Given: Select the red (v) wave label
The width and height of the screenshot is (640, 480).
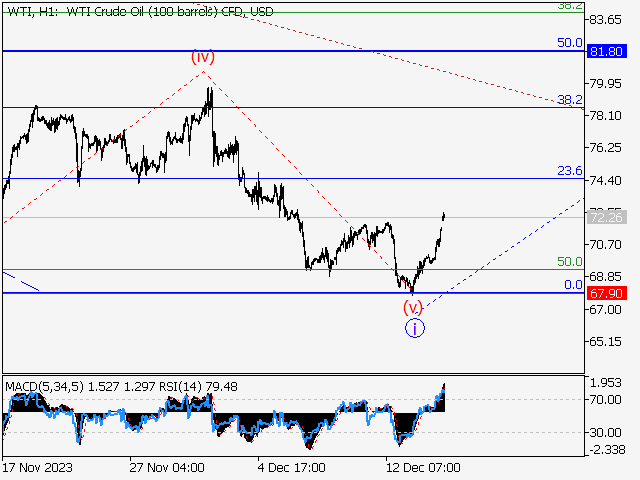Looking at the screenshot, I should click(413, 307).
